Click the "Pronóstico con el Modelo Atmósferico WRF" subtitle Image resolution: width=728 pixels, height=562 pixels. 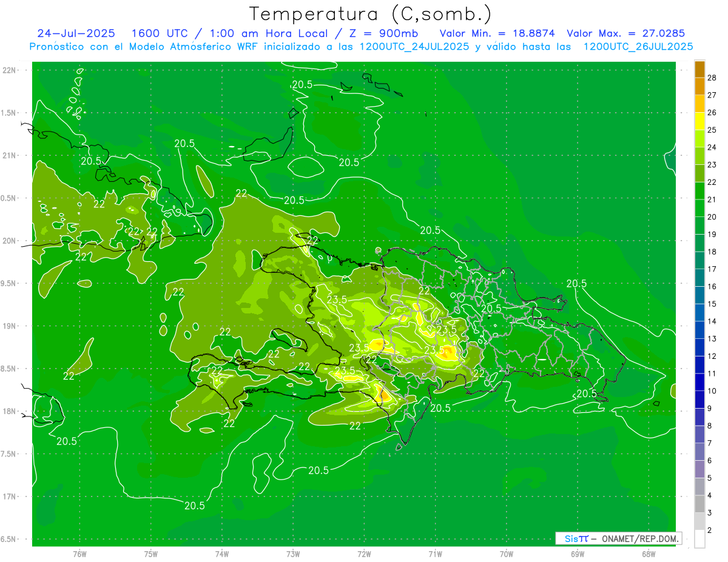[144, 47]
